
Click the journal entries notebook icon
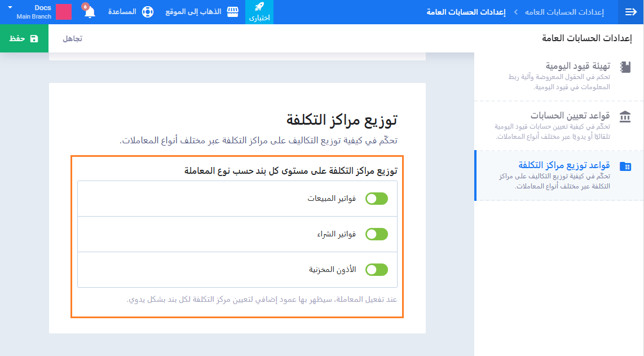pyautogui.click(x=625, y=67)
